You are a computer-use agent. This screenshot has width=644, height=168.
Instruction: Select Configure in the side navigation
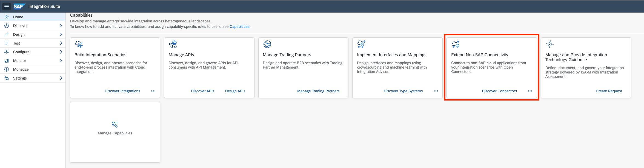coord(33,52)
